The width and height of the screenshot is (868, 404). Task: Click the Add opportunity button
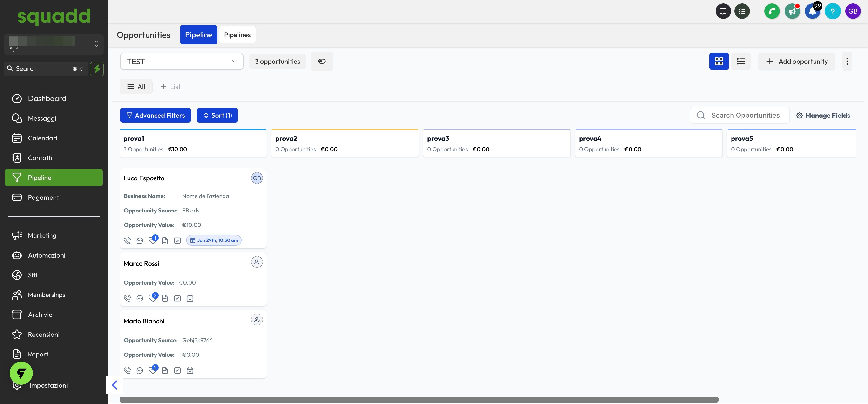[x=796, y=61]
